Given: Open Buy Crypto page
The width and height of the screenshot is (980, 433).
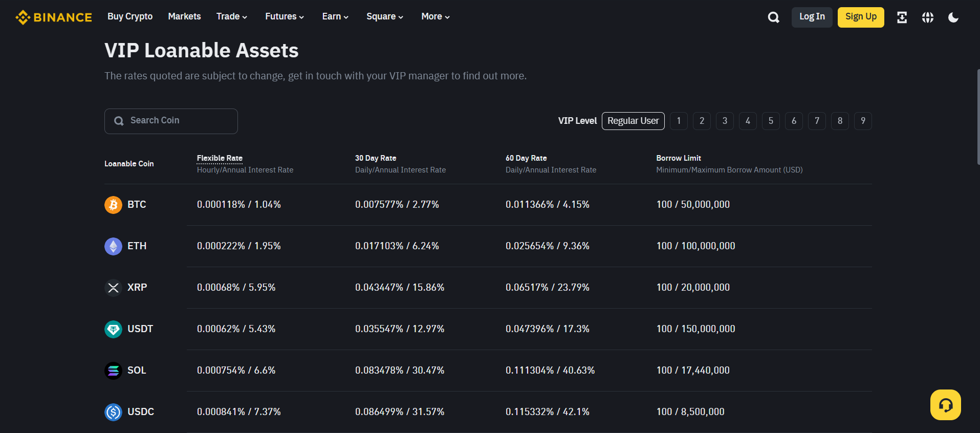Looking at the screenshot, I should (130, 16).
